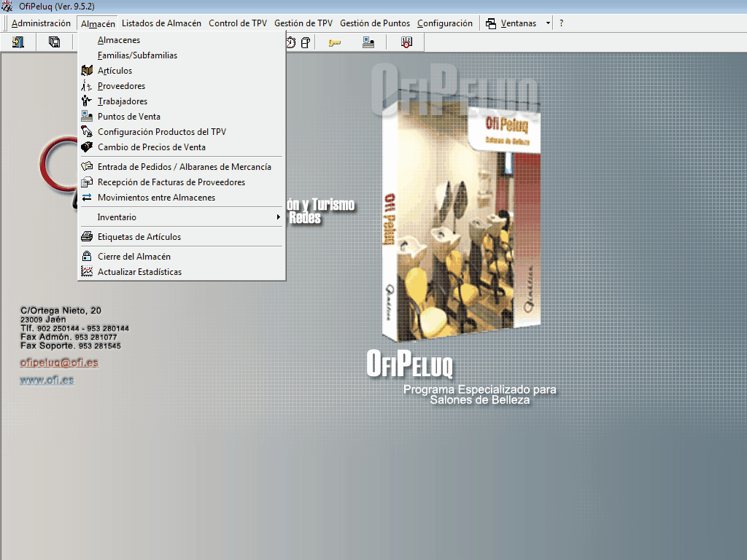Image resolution: width=747 pixels, height=560 pixels.
Task: Open Entrada de Pedidos / Albaranes
Action: [x=182, y=167]
